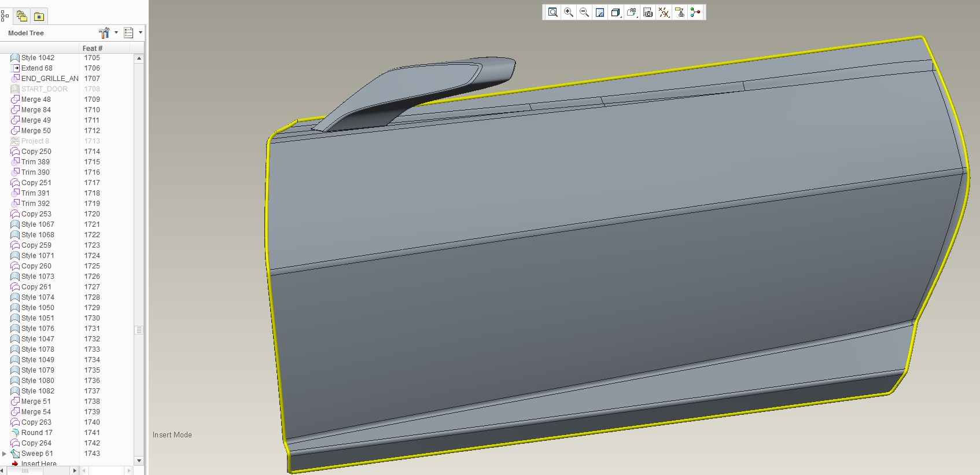Click feature number 1720 cell

[92, 214]
